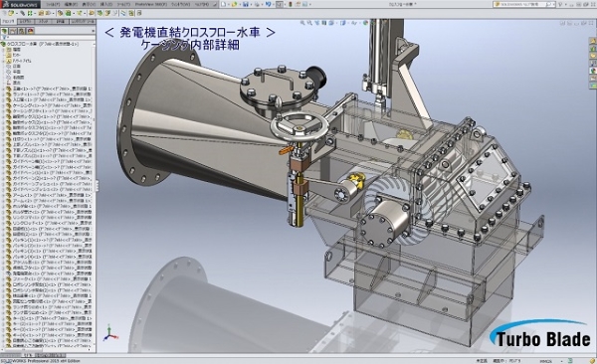Click the Print icon in the top toolbar

(258, 4)
